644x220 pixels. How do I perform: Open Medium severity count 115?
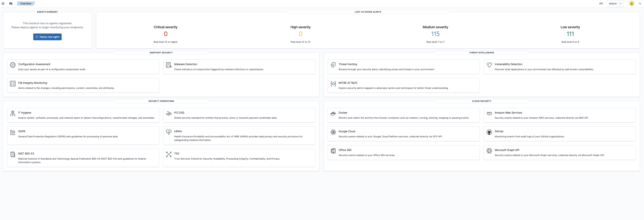click(x=435, y=34)
